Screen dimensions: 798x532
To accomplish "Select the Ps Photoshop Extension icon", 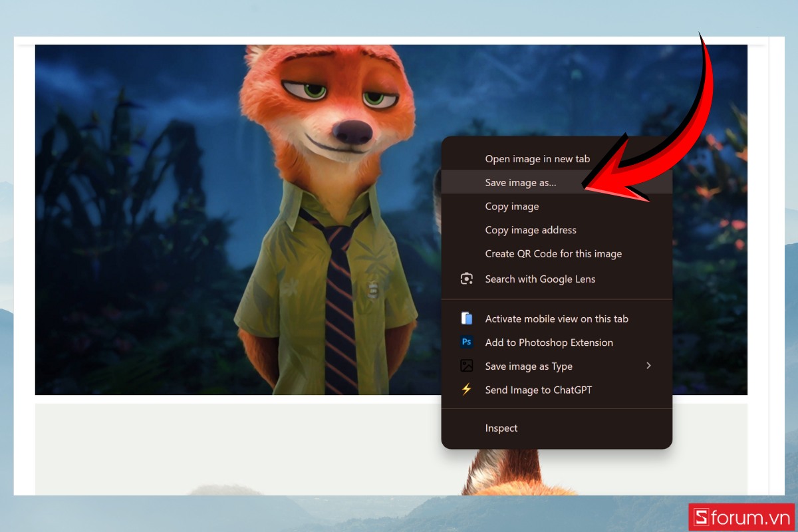I will click(467, 342).
